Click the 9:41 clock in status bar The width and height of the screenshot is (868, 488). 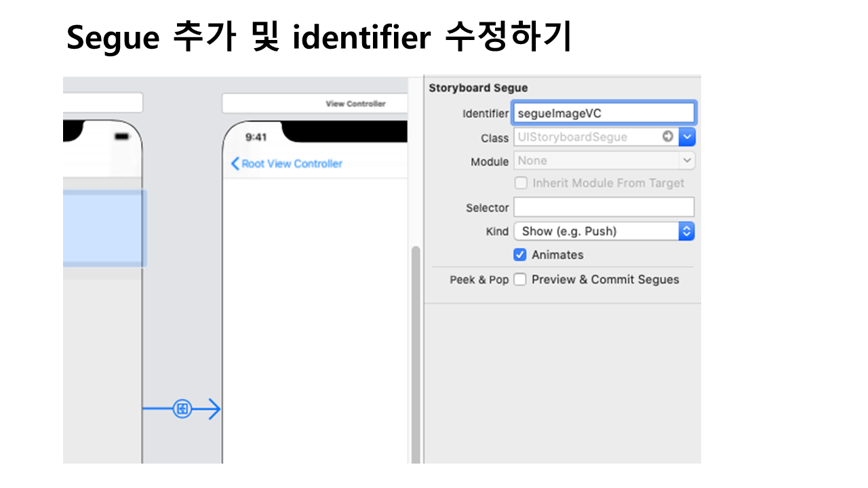256,137
